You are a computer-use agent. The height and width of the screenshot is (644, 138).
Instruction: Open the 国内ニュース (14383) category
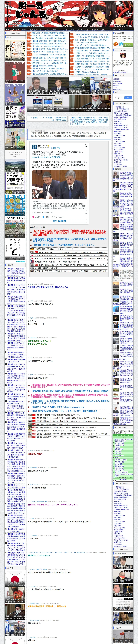point(121,113)
